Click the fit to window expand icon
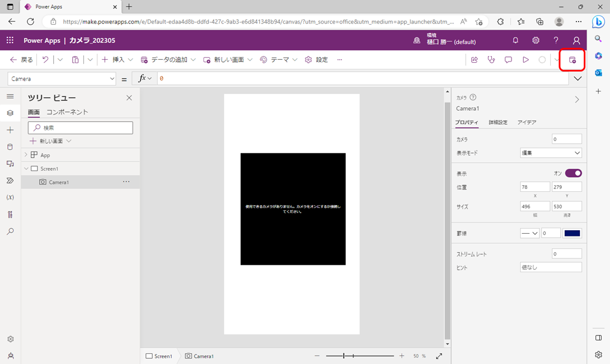 (439, 356)
